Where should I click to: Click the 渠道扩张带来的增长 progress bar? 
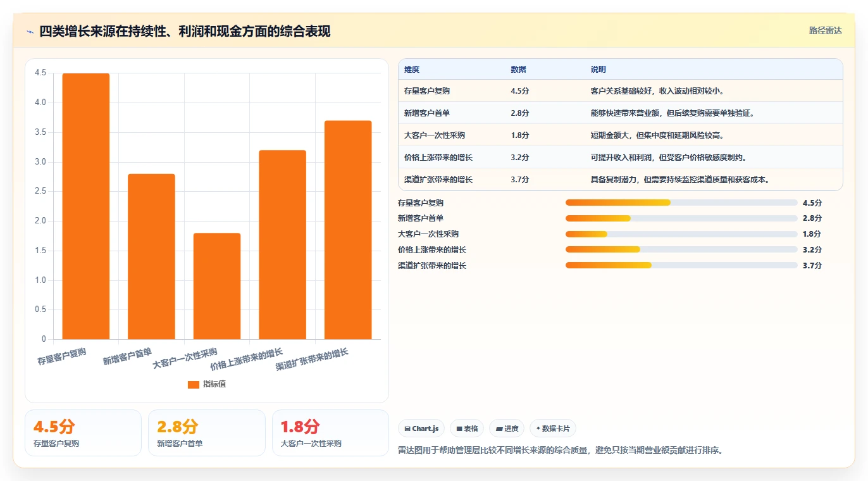tap(681, 266)
